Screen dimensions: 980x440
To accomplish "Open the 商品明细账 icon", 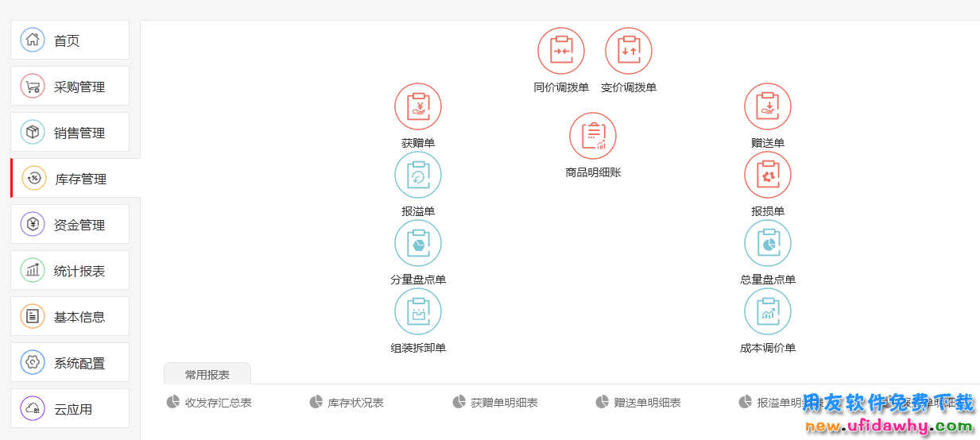I will click(593, 136).
